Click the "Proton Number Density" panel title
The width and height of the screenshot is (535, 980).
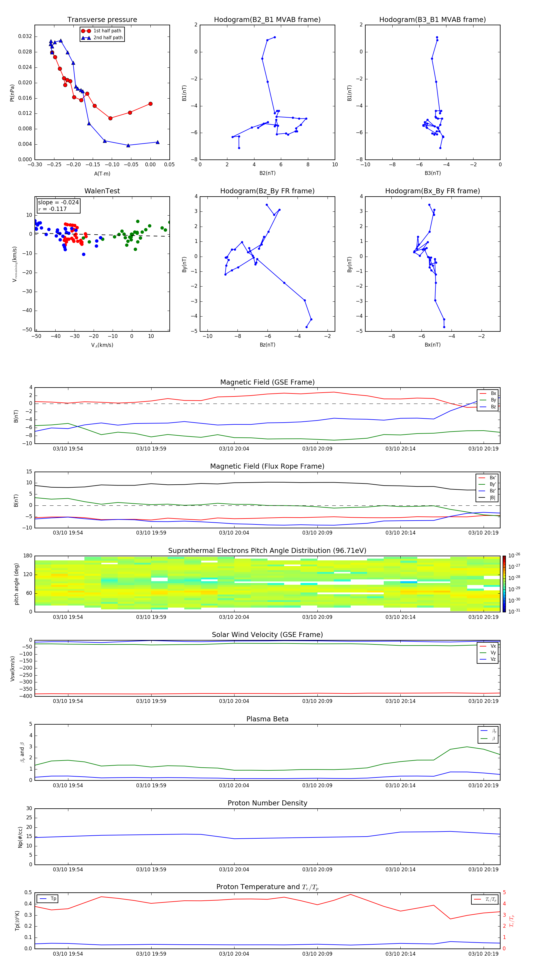[x=267, y=803]
